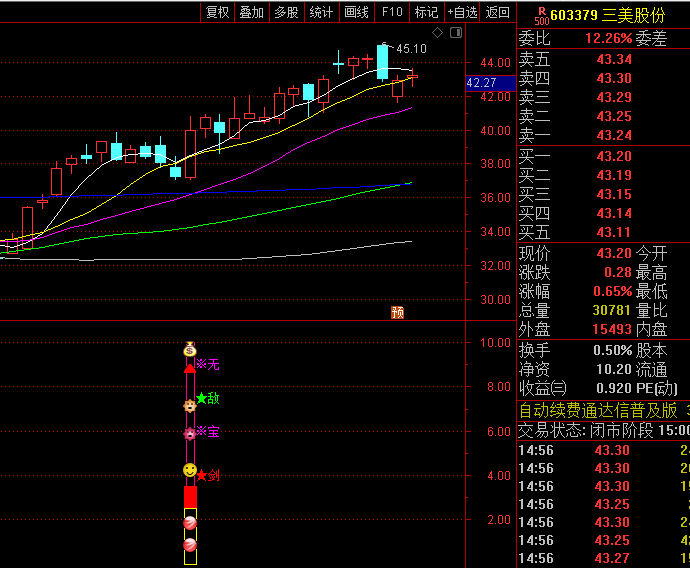Click the ※宝 signal label
Image resolution: width=690 pixels, height=568 pixels.
tap(208, 432)
